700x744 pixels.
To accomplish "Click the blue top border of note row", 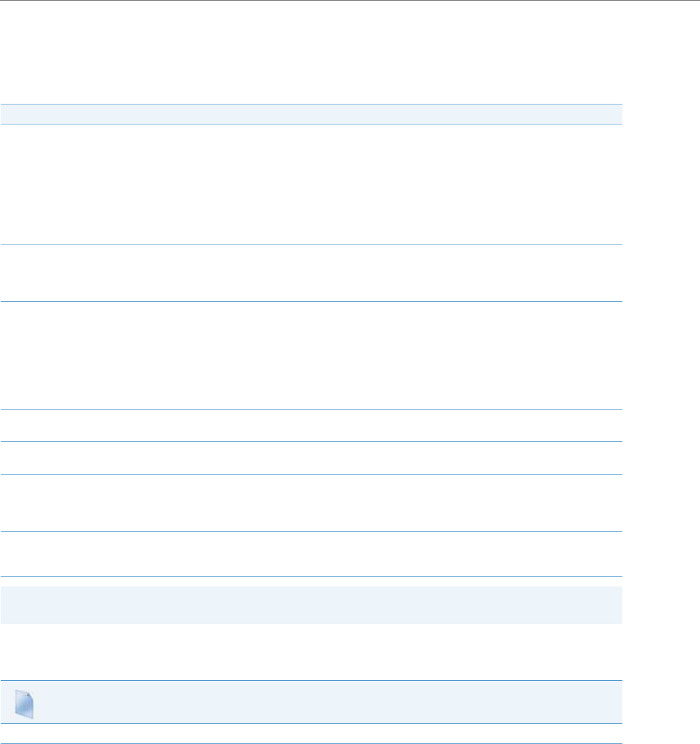I will tap(311, 680).
